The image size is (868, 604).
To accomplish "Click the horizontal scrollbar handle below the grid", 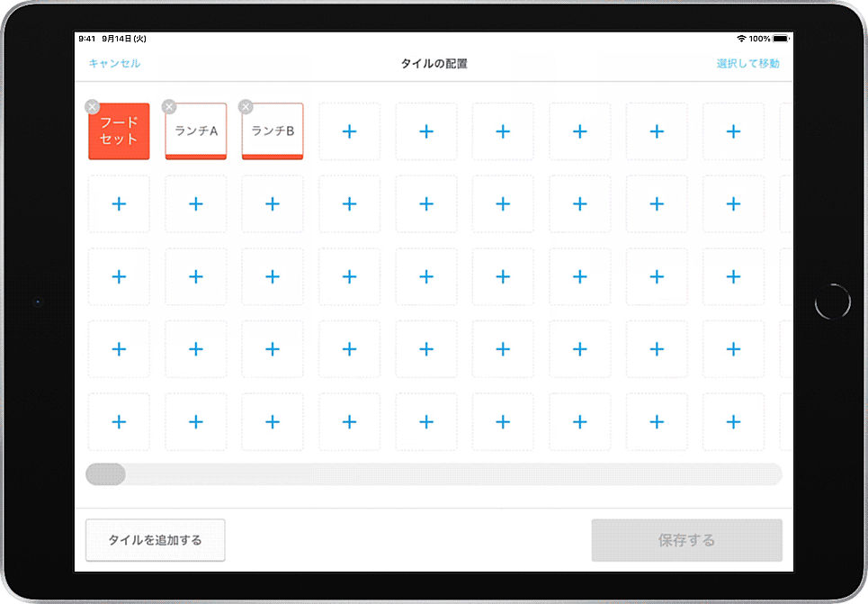I will tap(105, 474).
